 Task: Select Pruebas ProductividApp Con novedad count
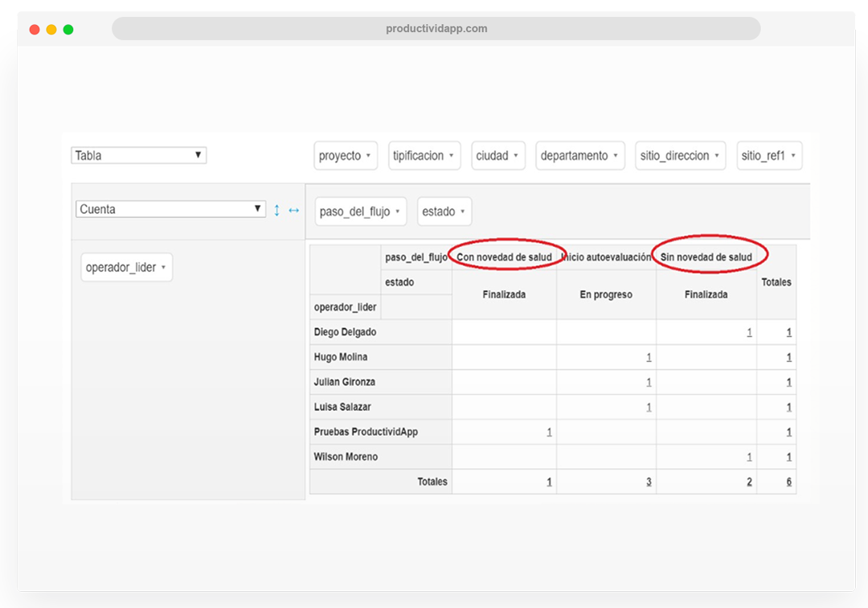pyautogui.click(x=549, y=432)
